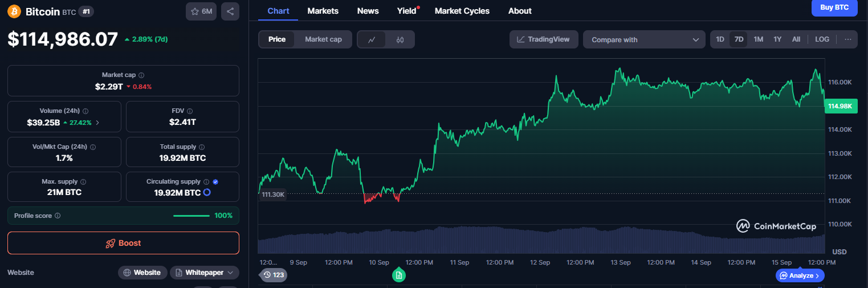Switch to the Chart tab

pyautogui.click(x=278, y=11)
